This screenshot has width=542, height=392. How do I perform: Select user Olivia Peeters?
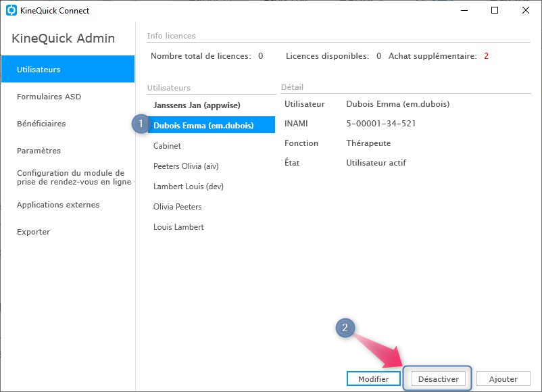[177, 207]
